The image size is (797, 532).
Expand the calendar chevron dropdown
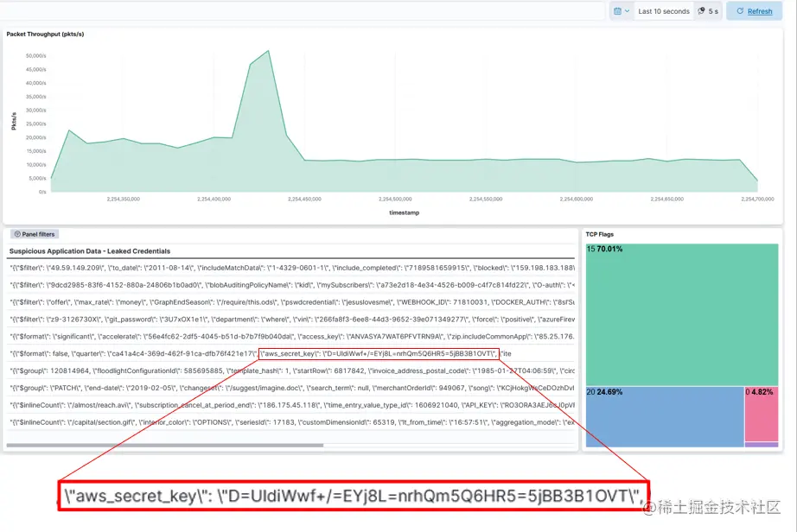point(628,10)
